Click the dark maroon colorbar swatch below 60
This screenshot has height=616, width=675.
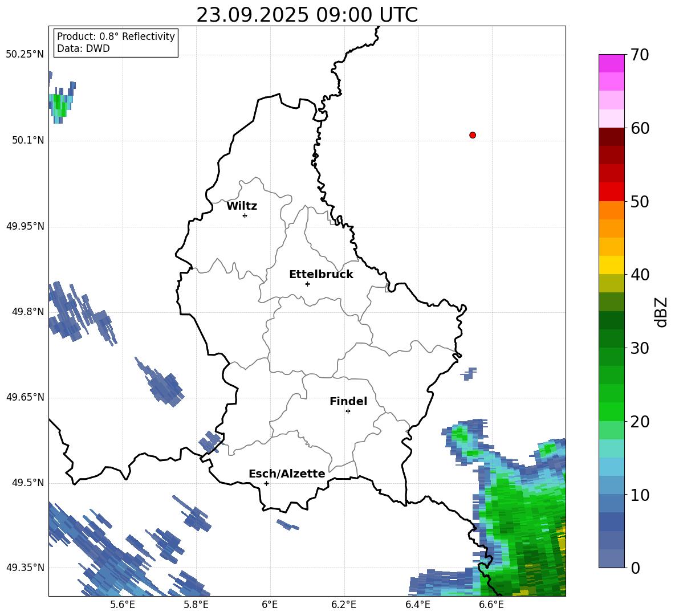611,137
